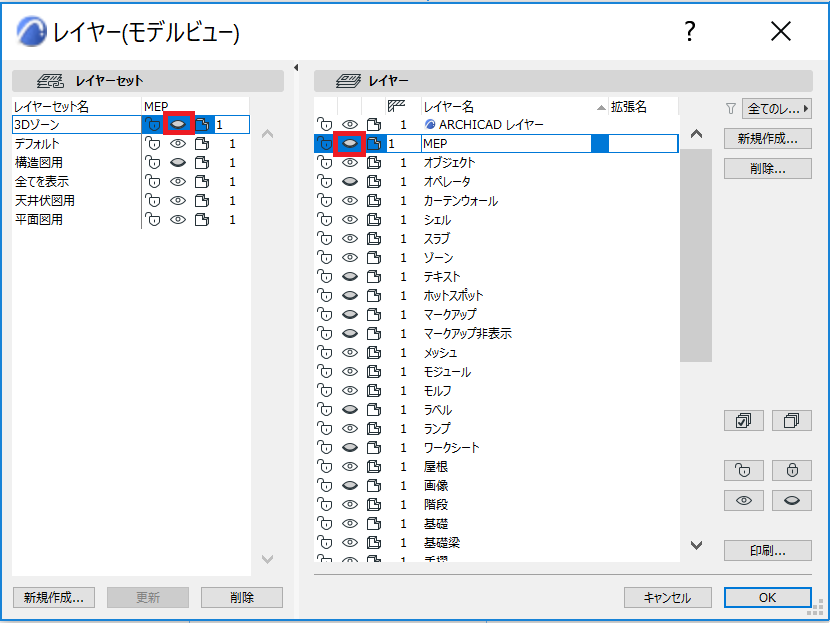Open the 全てのレ... filter dropdown
The height and width of the screenshot is (625, 833).
777,109
